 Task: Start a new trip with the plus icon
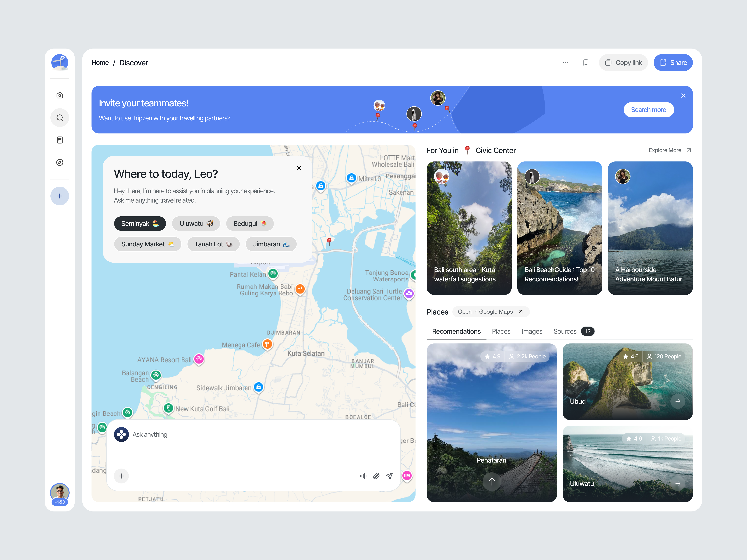(59, 196)
